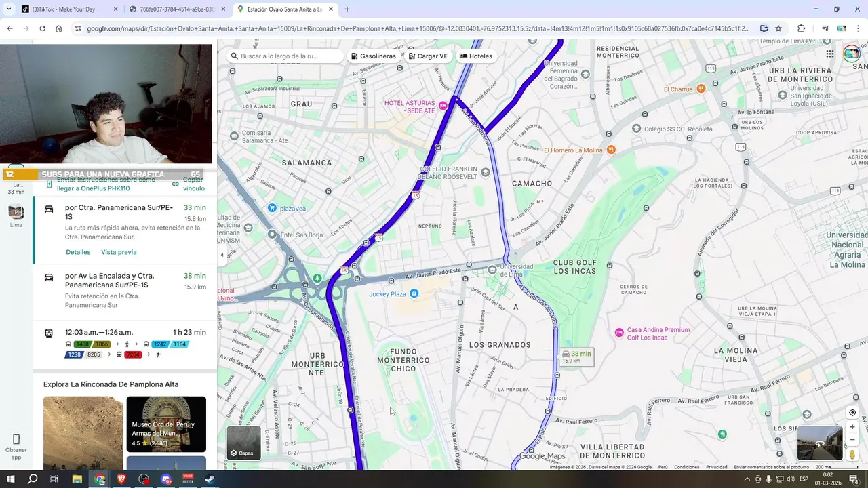Open Steam from the taskbar

pyautogui.click(x=210, y=479)
